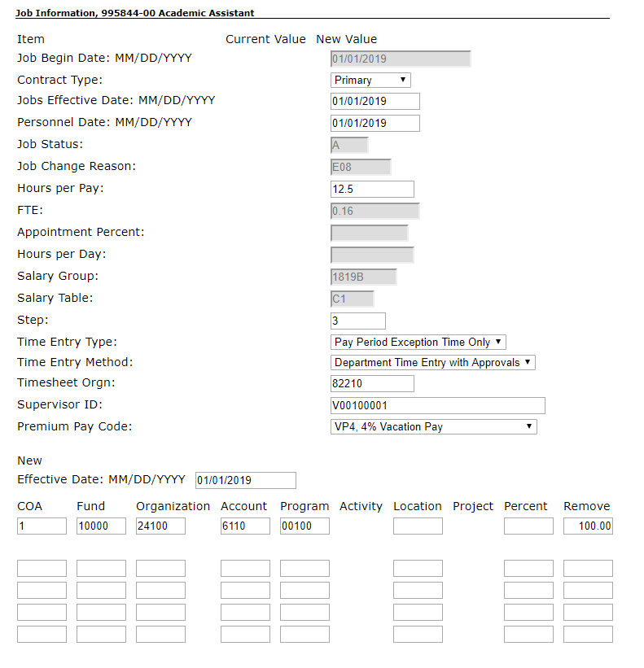This screenshot has width=644, height=668.
Task: Select the Fund field containing 10000
Action: 101,526
